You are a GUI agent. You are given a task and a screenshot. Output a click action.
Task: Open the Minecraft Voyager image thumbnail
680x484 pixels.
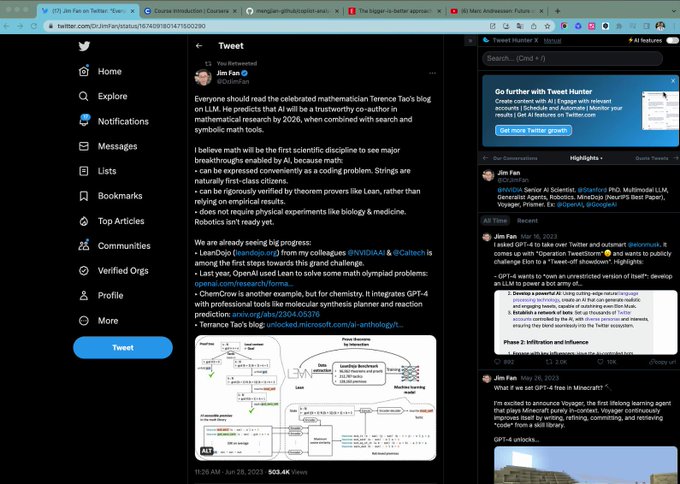[585, 465]
